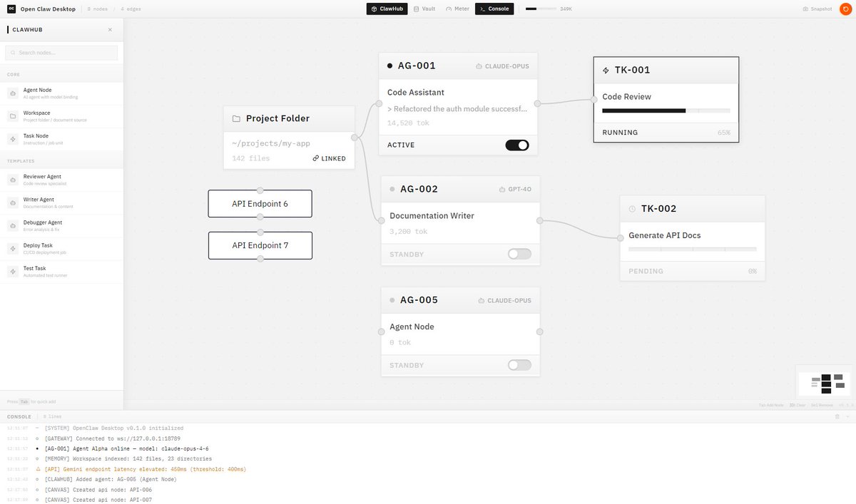Image resolution: width=856 pixels, height=504 pixels.
Task: Click the AG-005 standby status dot
Action: pyautogui.click(x=392, y=300)
